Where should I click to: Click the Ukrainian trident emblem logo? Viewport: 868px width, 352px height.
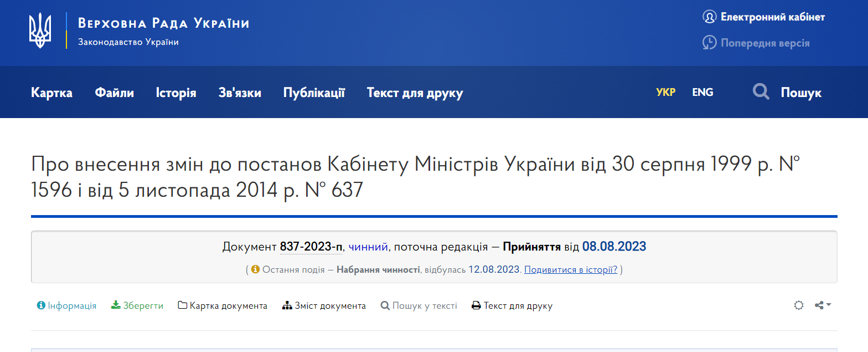click(x=40, y=30)
